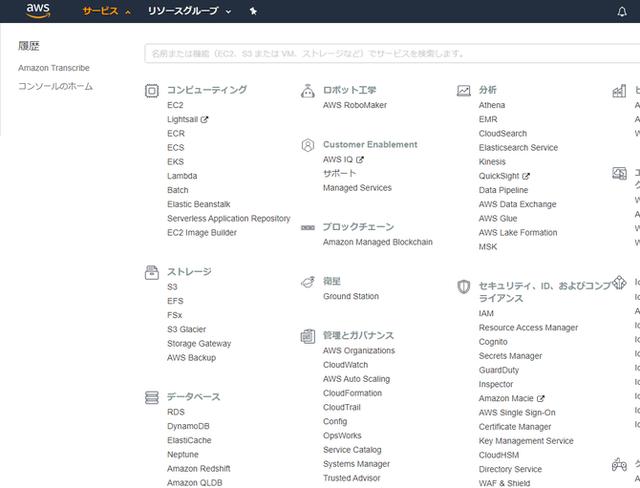Image resolution: width=640 pixels, height=488 pixels.
Task: Click the 管理とガバナンス category icon
Action: (308, 336)
